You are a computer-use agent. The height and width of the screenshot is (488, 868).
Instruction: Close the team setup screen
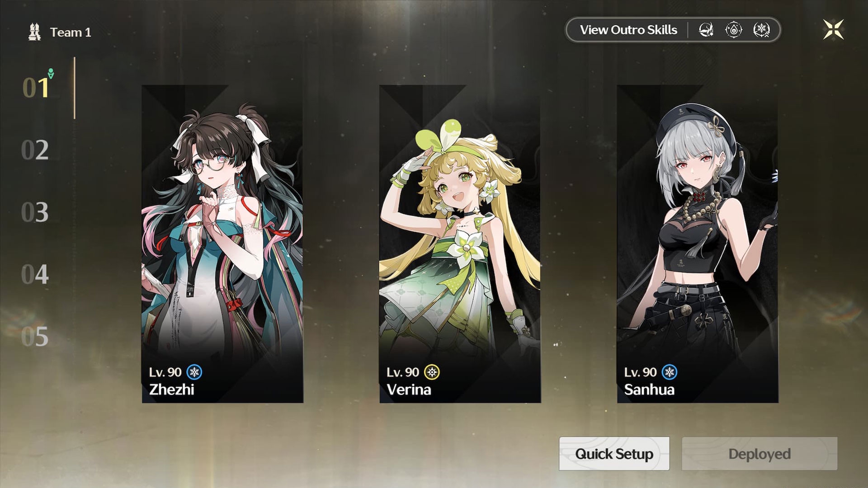[x=833, y=29]
